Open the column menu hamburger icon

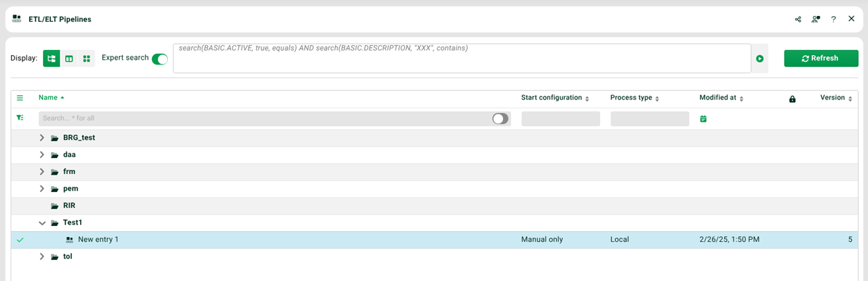tap(20, 98)
